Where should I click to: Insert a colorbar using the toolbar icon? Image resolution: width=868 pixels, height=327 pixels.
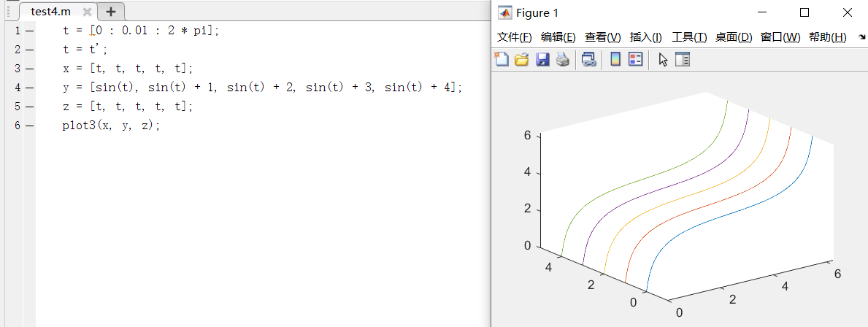coord(615,59)
